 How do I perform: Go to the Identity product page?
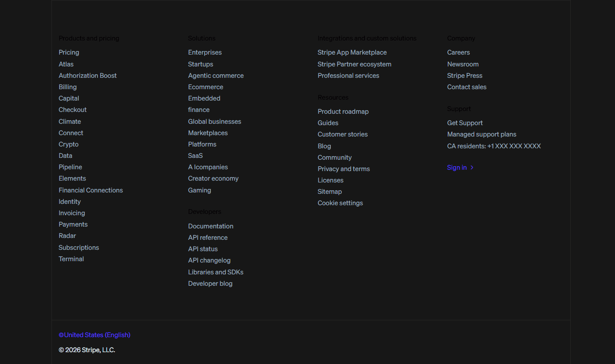70,202
